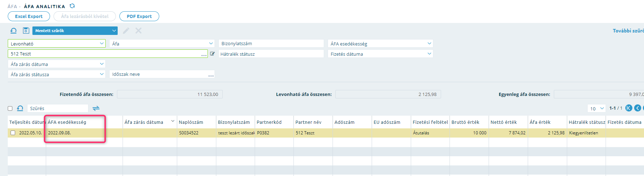Image resolution: width=644 pixels, height=176 pixels.
Task: Click the reset filters undo icon
Action: (x=13, y=31)
